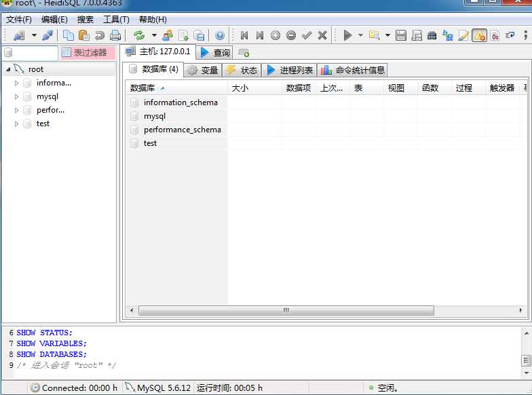Screen dimensions: 532x395
Task: Click the blue Help icon
Action: click(x=220, y=35)
